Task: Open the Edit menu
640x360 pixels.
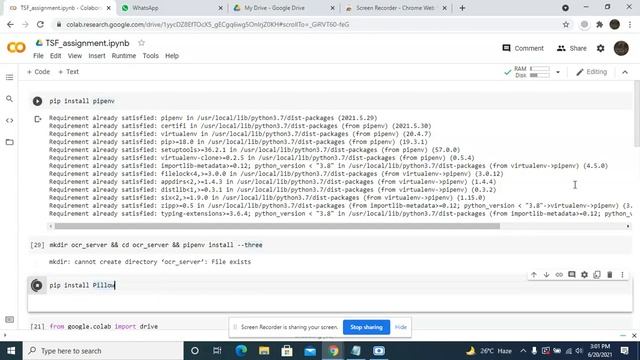Action: click(x=56, y=56)
